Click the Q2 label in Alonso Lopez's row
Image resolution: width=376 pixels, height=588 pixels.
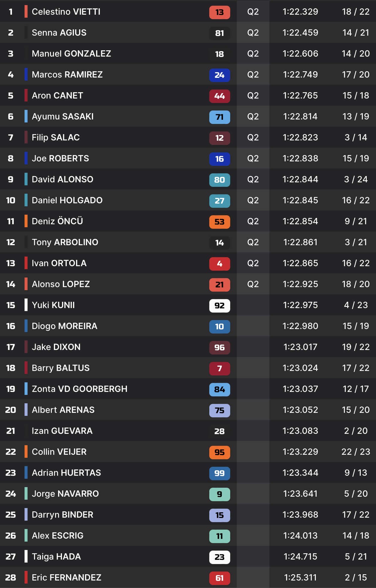tap(253, 284)
